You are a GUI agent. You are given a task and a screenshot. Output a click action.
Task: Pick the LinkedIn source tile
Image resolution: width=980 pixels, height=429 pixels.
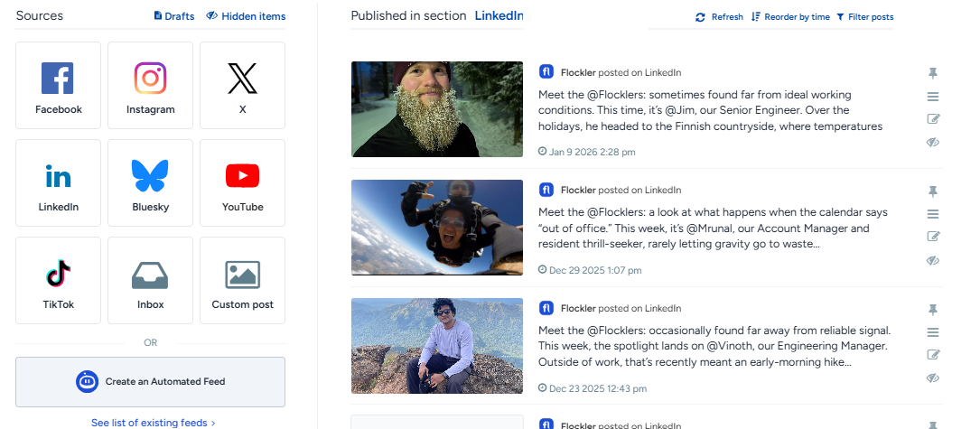58,182
